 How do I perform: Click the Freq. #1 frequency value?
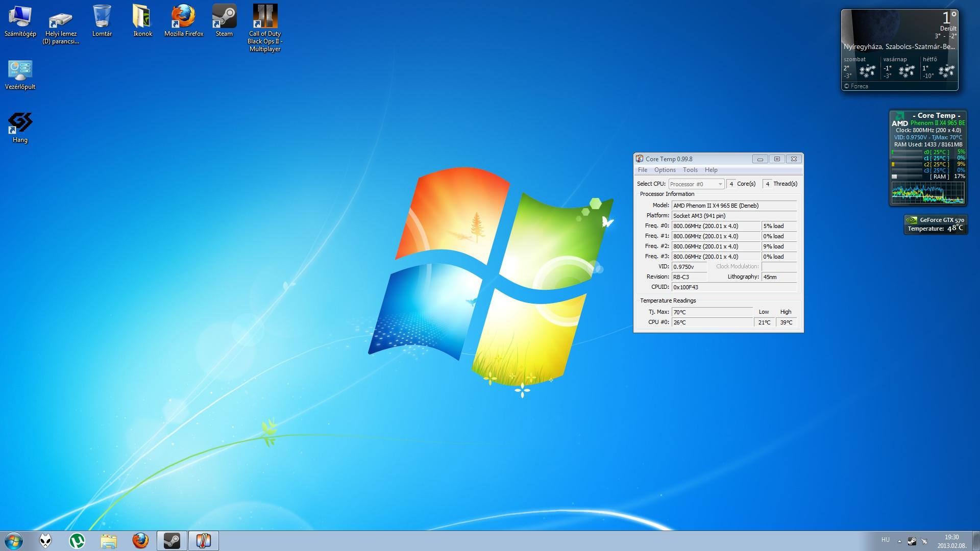pyautogui.click(x=716, y=236)
